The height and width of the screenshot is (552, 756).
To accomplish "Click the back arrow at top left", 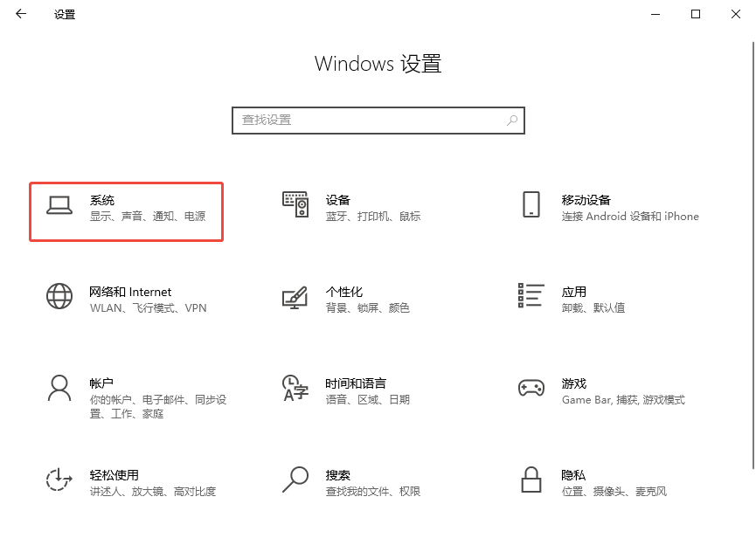I will coord(20,14).
